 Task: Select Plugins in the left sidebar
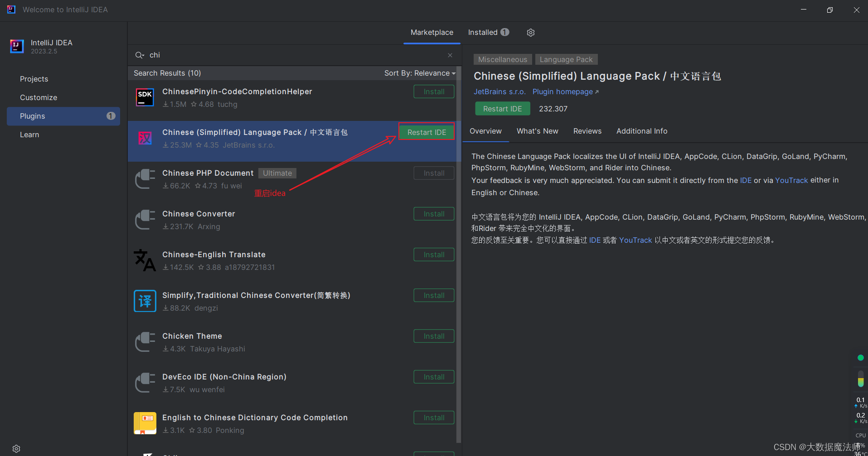tap(63, 116)
